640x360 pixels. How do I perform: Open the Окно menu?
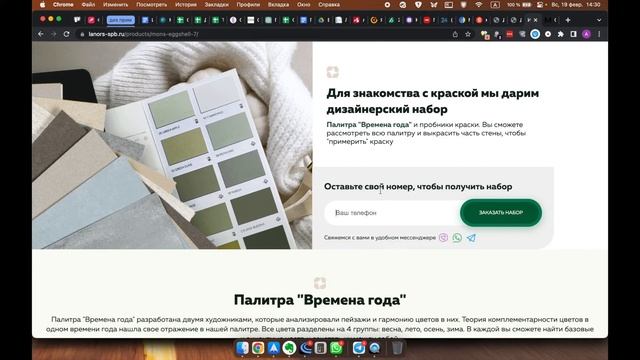pyautogui.click(x=303, y=5)
